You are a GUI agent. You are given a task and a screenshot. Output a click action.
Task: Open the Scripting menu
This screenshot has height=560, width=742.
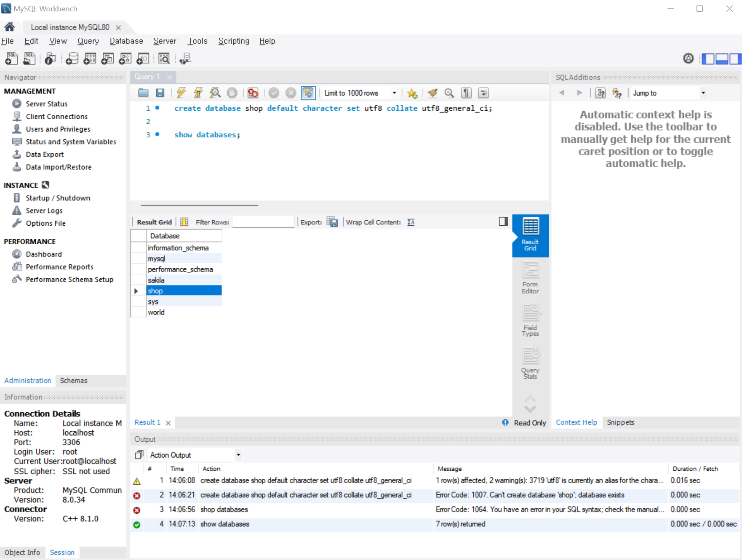(x=234, y=41)
